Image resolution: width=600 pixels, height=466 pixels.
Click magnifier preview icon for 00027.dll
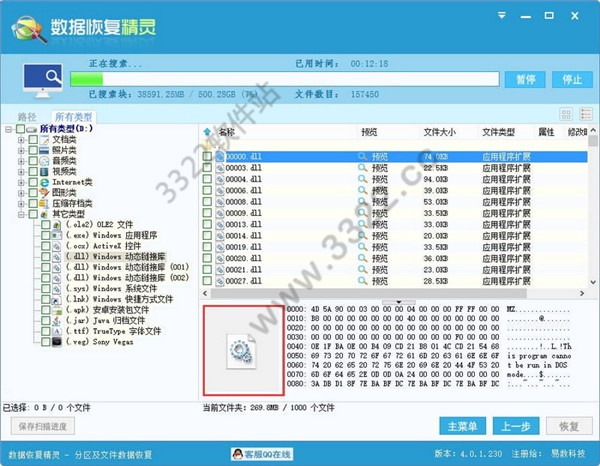coord(362,281)
